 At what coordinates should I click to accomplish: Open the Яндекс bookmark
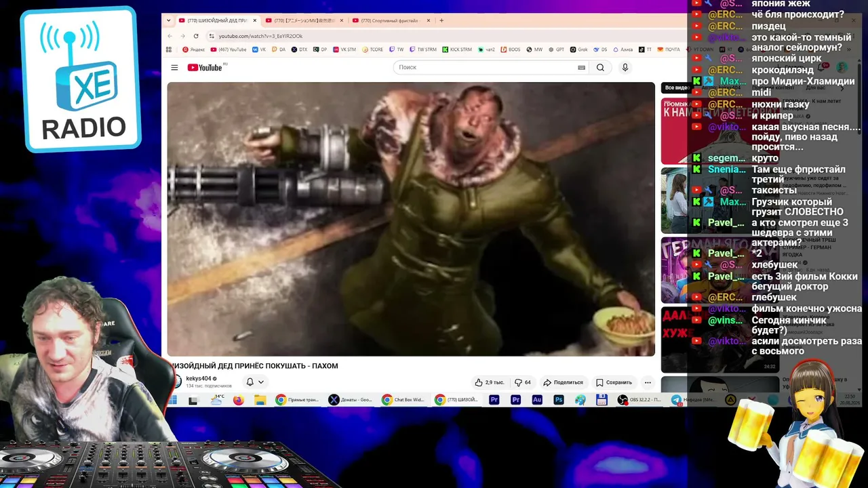coord(193,49)
